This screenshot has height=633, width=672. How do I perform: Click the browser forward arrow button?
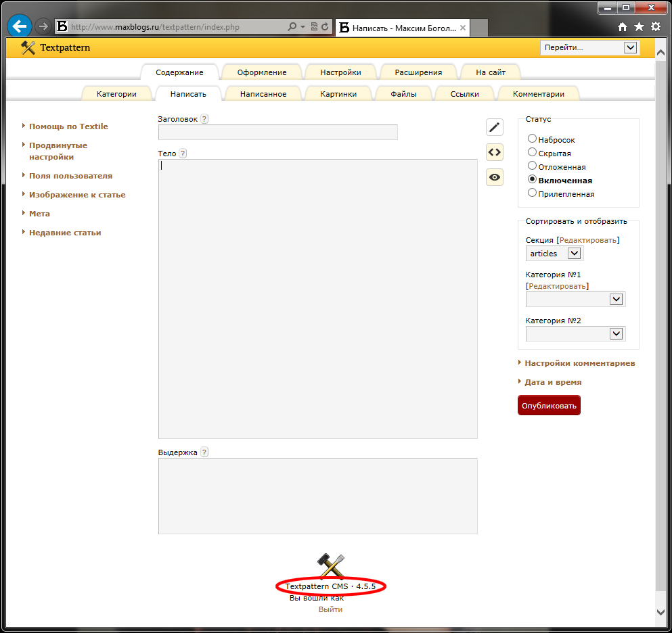(43, 26)
